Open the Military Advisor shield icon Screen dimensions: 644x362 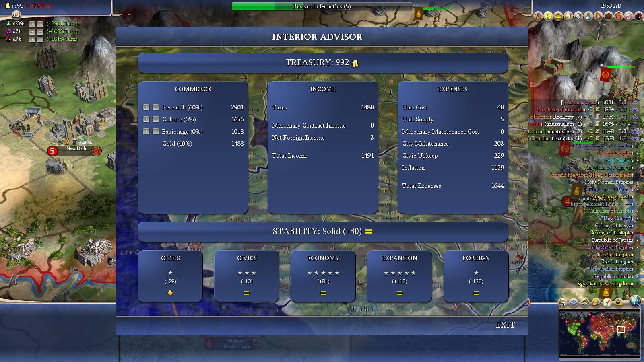(578, 16)
